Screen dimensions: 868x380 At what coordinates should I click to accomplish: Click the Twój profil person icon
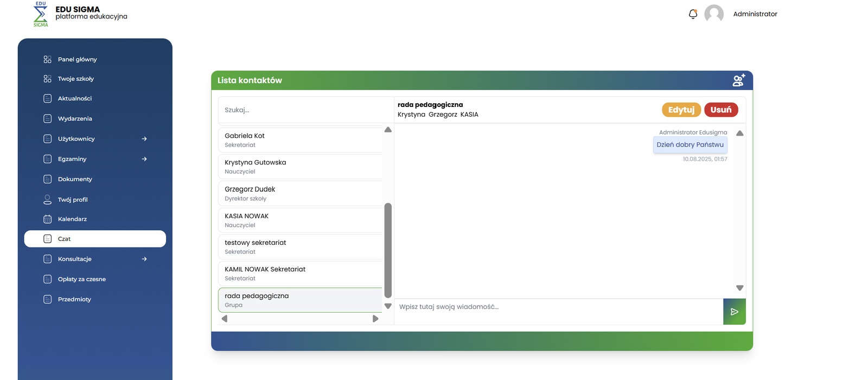pyautogui.click(x=48, y=200)
